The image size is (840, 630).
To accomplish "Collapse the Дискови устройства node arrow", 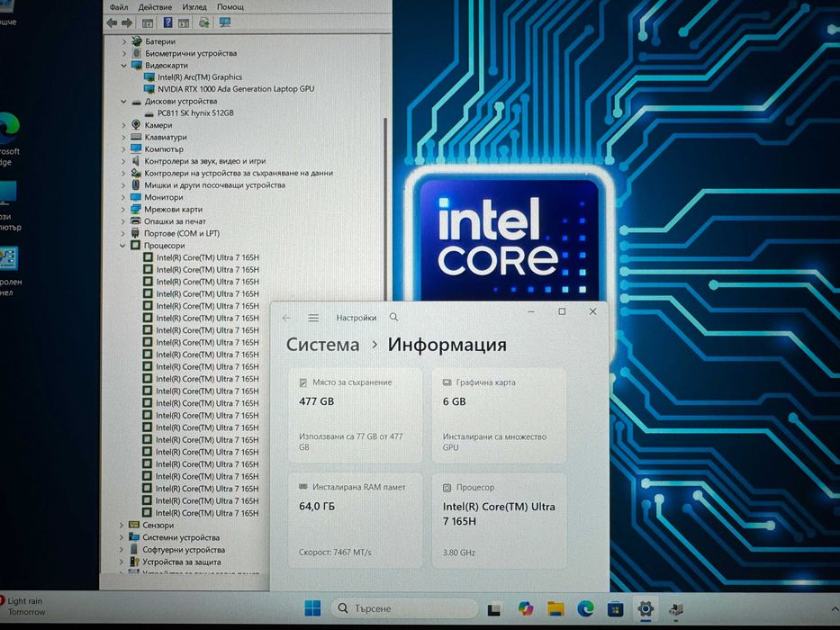I will click(x=123, y=101).
